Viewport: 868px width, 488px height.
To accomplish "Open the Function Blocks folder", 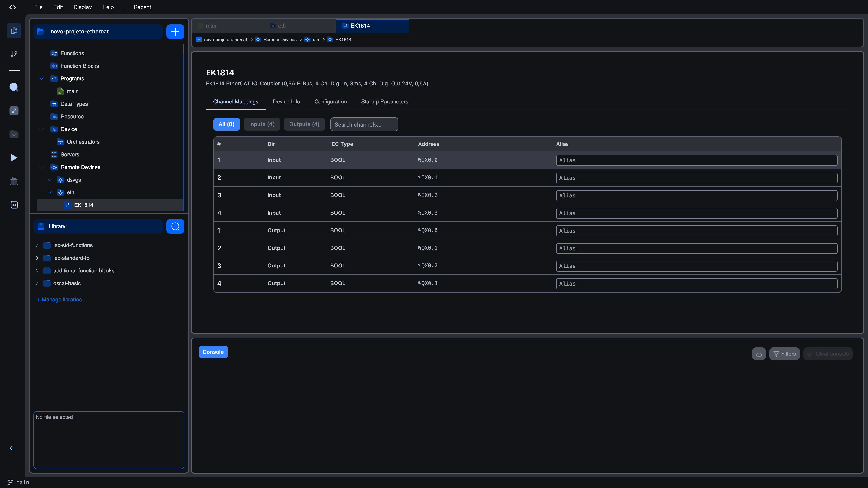I will [80, 66].
